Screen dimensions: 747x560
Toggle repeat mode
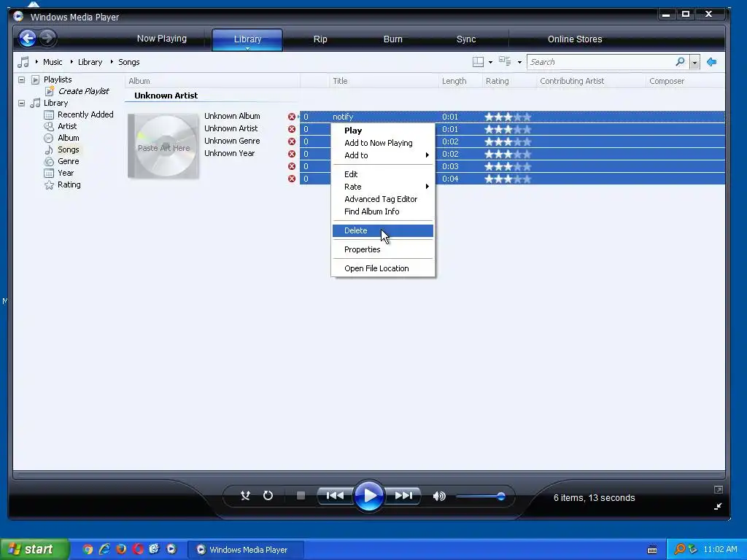click(268, 496)
